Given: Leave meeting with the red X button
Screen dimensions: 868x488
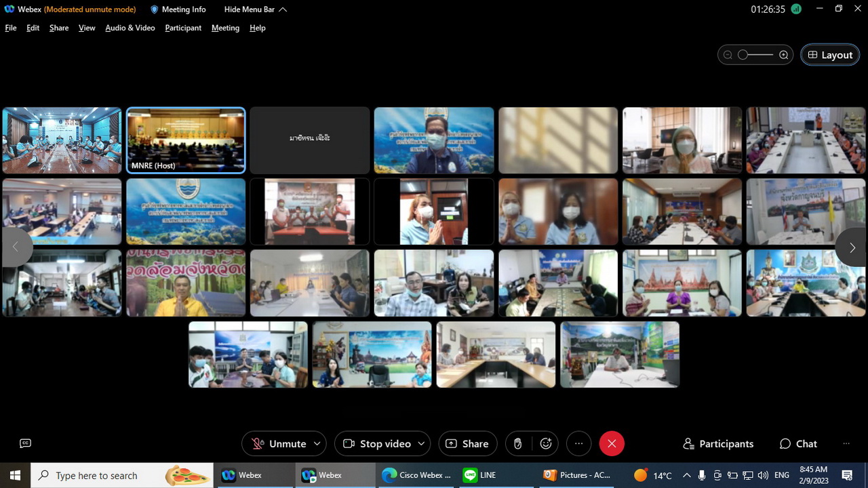Looking at the screenshot, I should point(612,443).
